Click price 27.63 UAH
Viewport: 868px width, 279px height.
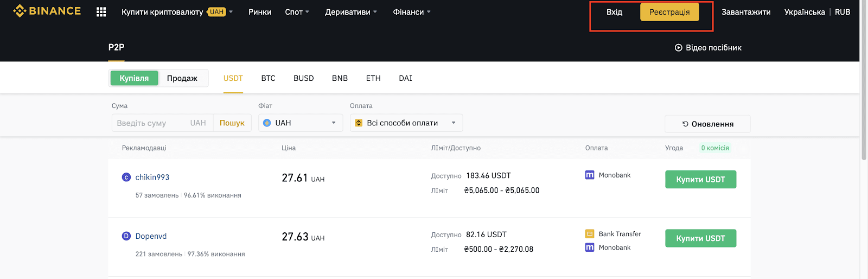coord(303,237)
